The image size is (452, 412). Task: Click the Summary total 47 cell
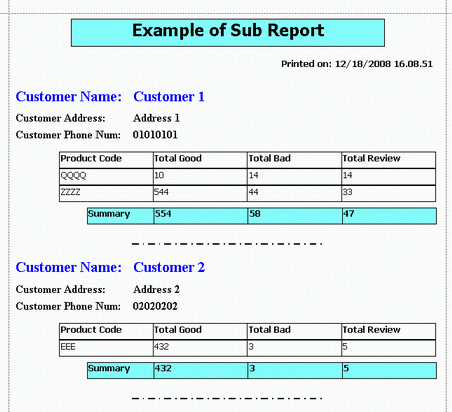click(389, 216)
